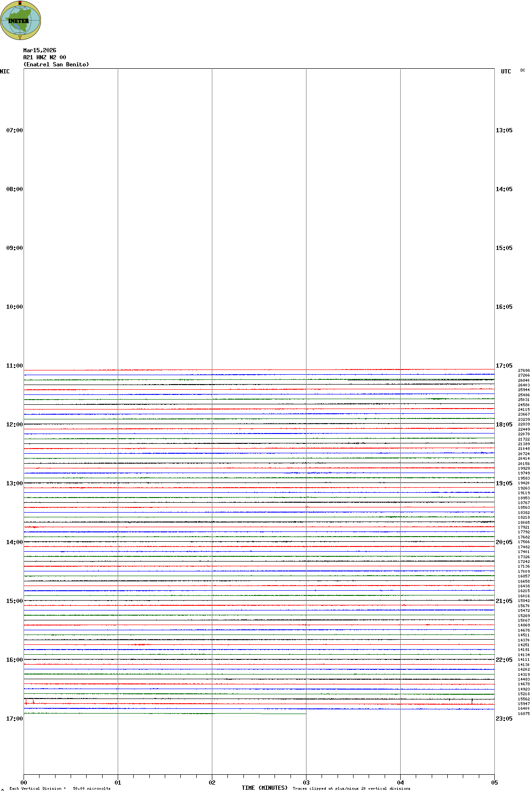Click the 23:05 UTC time label
Viewport: 532px width, 795px height.
(504, 719)
